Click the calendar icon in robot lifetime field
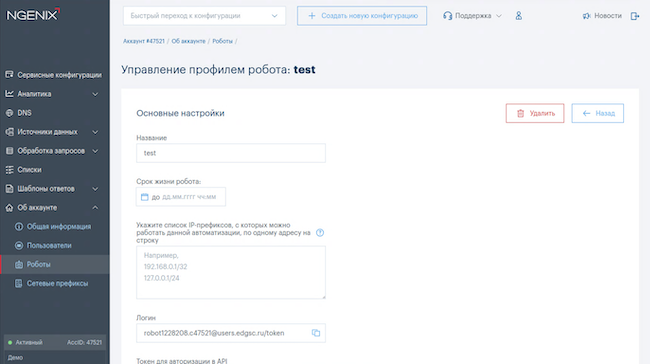 pyautogui.click(x=144, y=197)
